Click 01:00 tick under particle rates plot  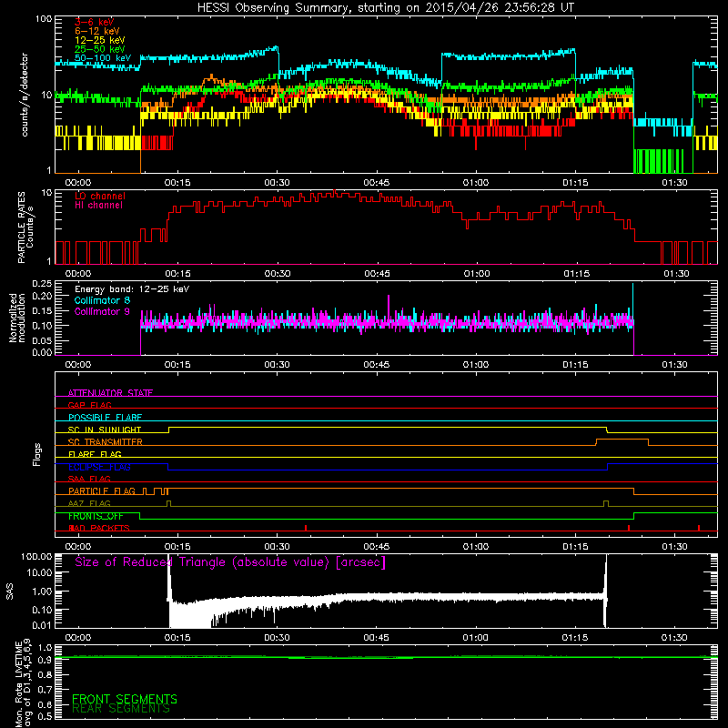point(477,274)
